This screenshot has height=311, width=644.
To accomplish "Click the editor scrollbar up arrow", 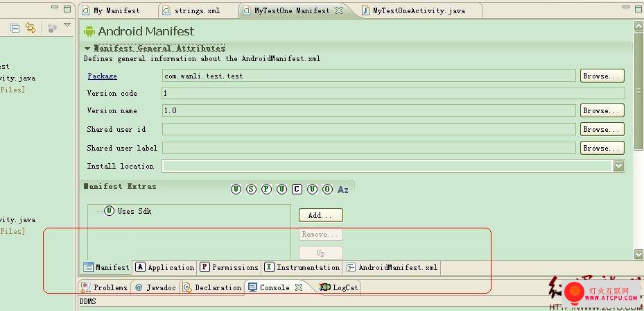I will click(638, 26).
